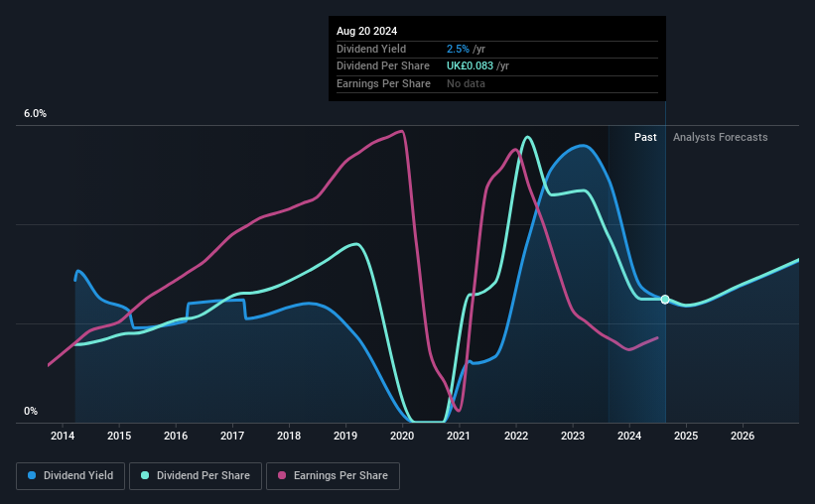
Task: Select the 2022 x-axis label
Action: click(516, 436)
